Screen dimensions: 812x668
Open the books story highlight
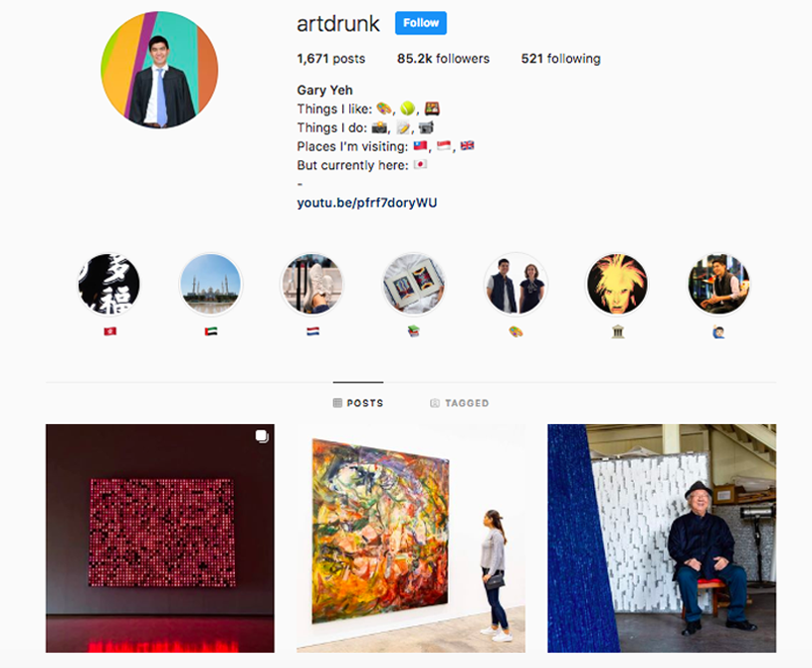413,284
